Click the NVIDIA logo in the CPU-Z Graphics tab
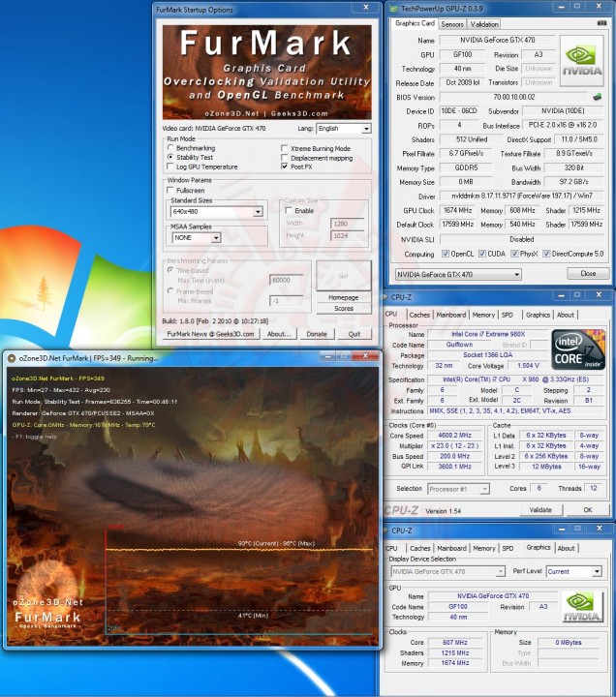Viewport: 616px width, 697px height. (x=582, y=606)
